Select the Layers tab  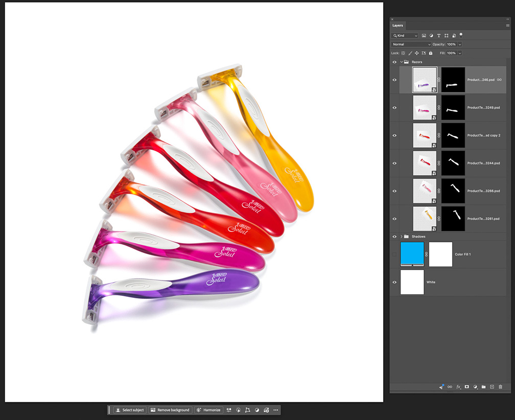[x=397, y=25]
